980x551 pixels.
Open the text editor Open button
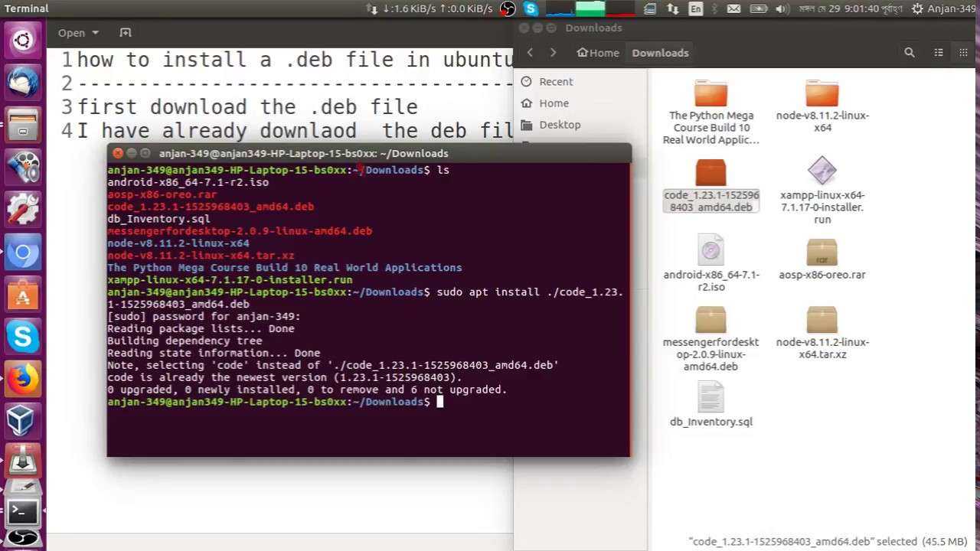coord(71,33)
